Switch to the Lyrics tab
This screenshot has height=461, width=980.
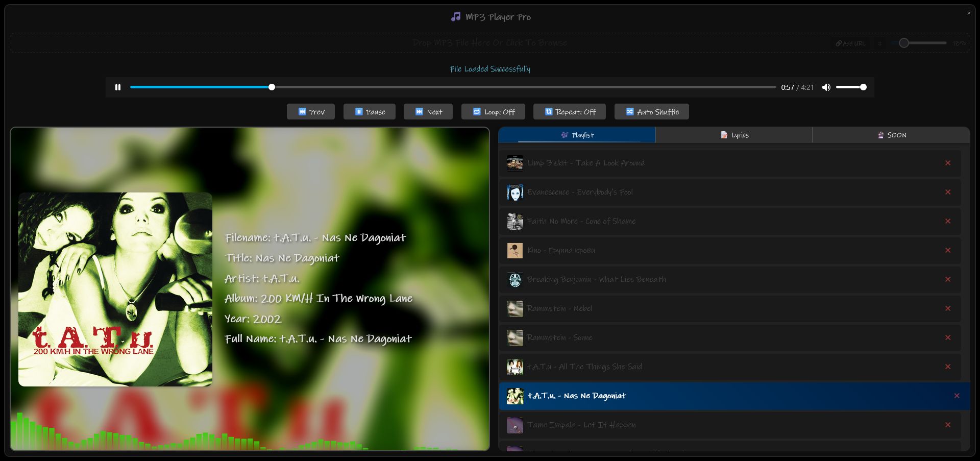734,135
